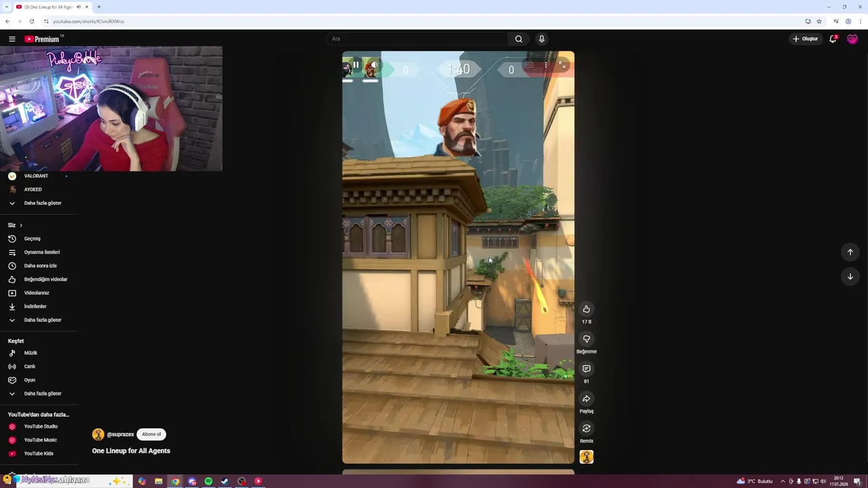
Task: Open comments on the Short
Action: click(x=587, y=369)
